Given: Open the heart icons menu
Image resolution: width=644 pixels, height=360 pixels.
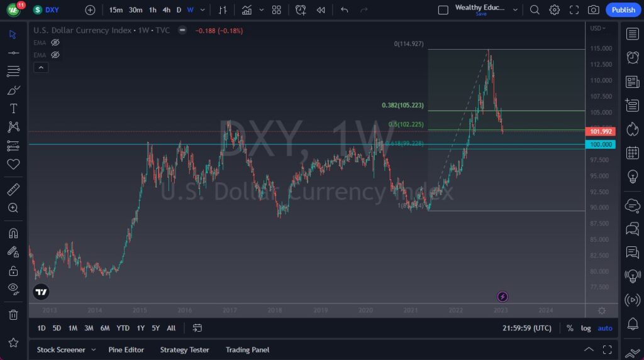Looking at the screenshot, I should (x=13, y=164).
